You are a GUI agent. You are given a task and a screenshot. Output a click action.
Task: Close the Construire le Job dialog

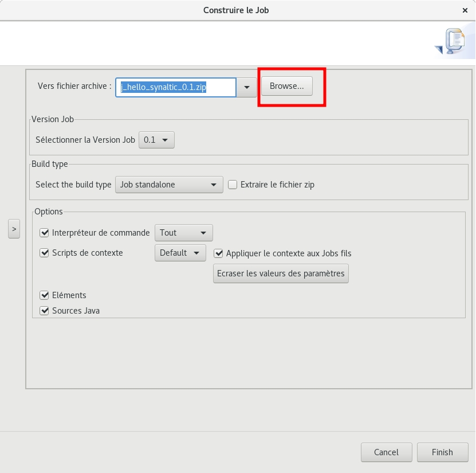pos(465,10)
